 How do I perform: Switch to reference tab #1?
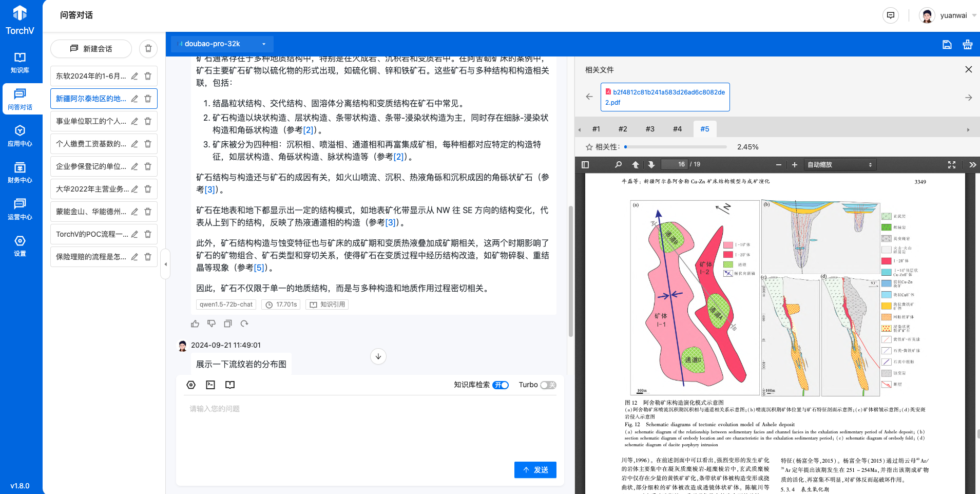click(596, 129)
